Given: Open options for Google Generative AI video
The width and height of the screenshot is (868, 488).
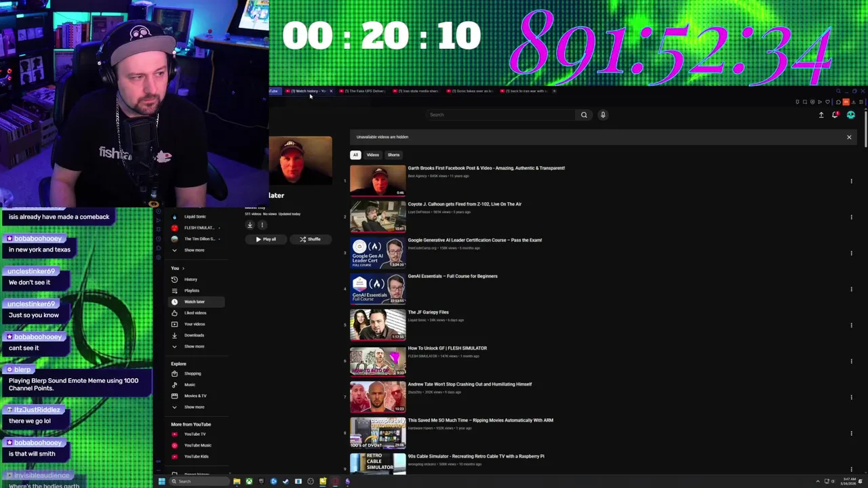Looking at the screenshot, I should coord(851,253).
